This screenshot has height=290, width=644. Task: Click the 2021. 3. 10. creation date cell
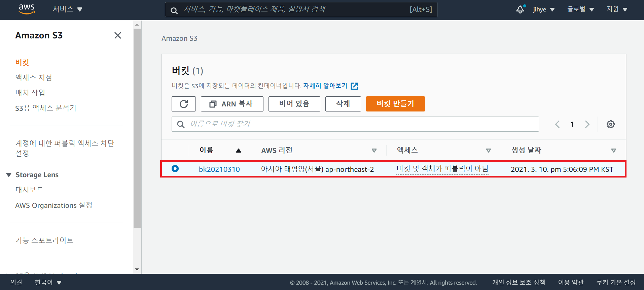562,169
